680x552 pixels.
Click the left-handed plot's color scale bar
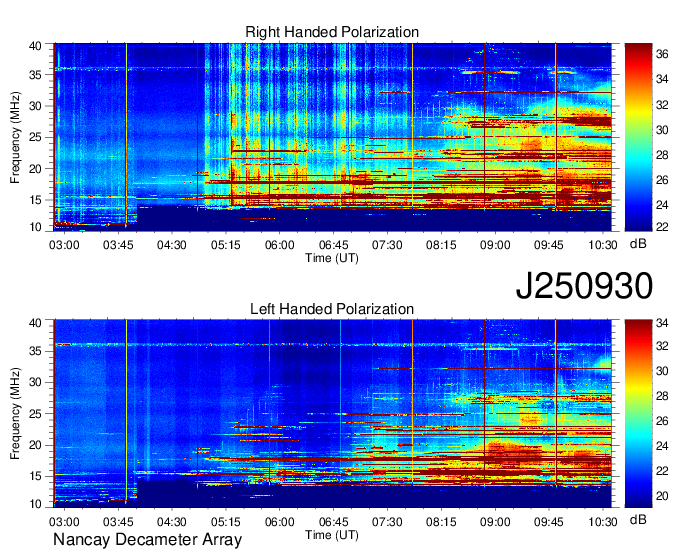point(636,412)
